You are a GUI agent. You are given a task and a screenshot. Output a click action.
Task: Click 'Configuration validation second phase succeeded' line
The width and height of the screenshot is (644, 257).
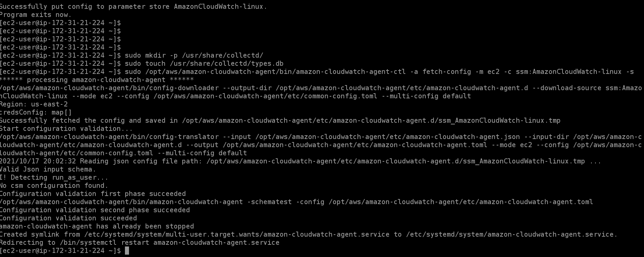pyautogui.click(x=95, y=210)
